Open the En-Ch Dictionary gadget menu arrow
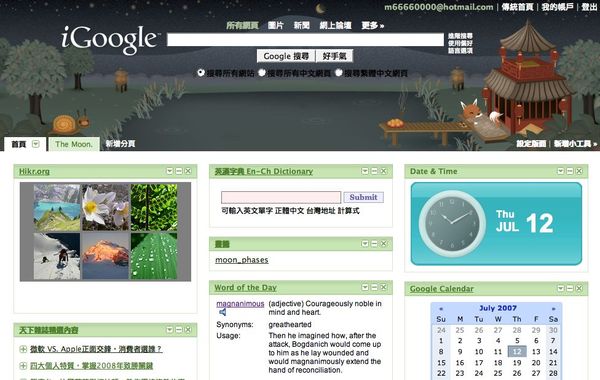This screenshot has height=380, width=600. [x=365, y=171]
